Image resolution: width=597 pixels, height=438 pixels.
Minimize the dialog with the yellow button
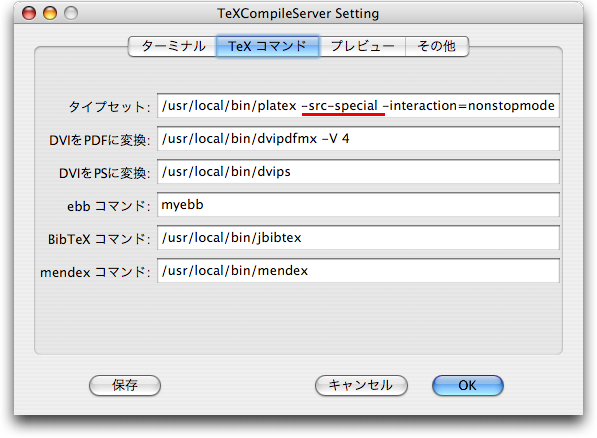tap(50, 13)
